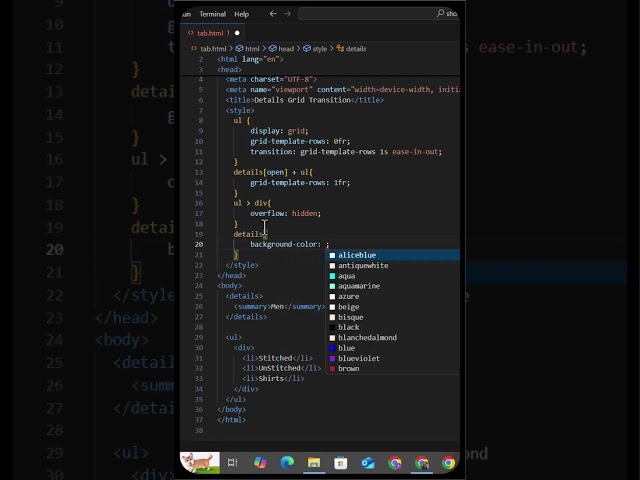The image size is (640, 480).
Task: Click "display: grid;" on line 9
Action: tap(279, 131)
